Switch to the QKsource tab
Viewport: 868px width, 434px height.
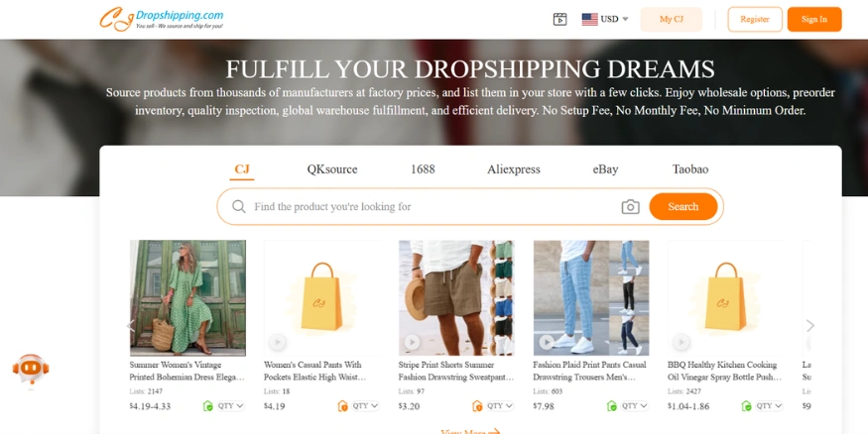332,169
